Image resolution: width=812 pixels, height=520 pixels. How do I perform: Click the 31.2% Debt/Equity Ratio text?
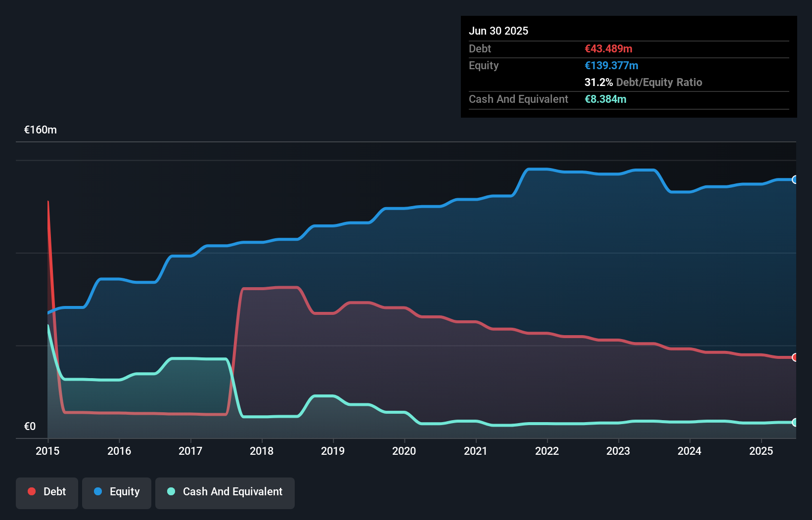coord(643,82)
